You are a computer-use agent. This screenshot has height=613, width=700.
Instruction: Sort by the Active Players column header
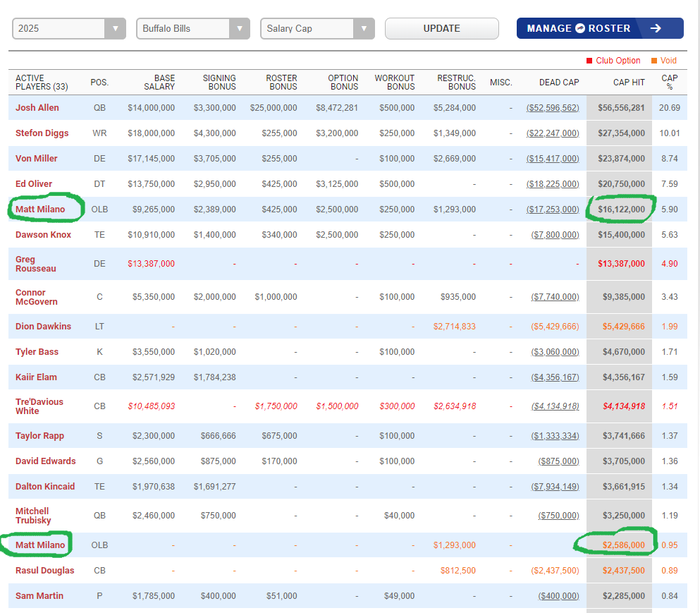point(42,83)
